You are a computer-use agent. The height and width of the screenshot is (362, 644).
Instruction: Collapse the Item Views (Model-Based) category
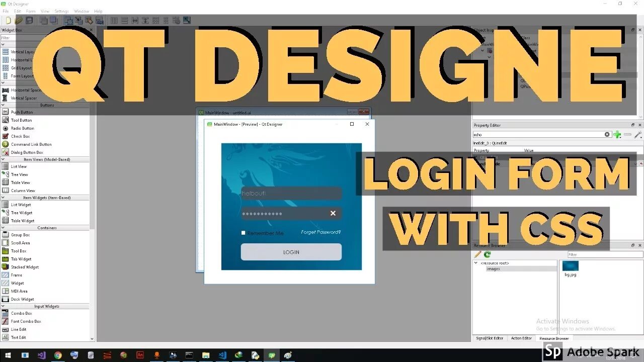[x=3, y=159]
